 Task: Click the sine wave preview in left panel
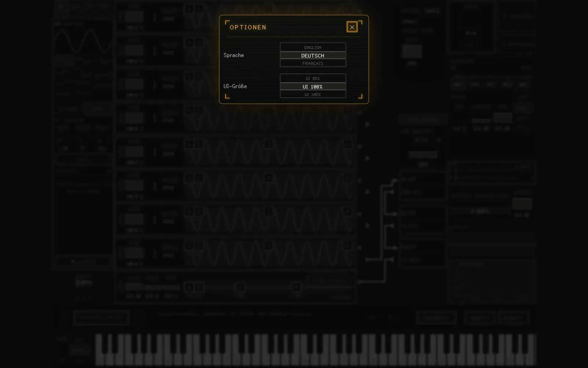tap(83, 40)
